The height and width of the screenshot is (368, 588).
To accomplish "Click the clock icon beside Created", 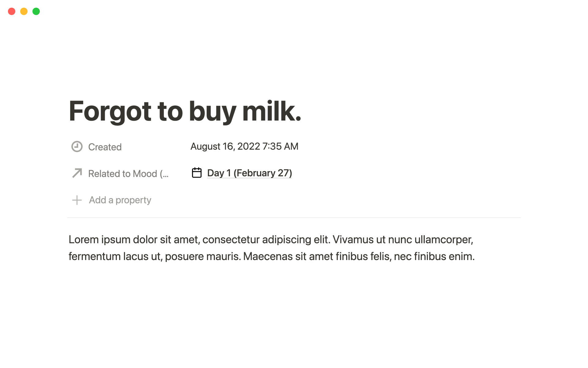I will pyautogui.click(x=77, y=147).
